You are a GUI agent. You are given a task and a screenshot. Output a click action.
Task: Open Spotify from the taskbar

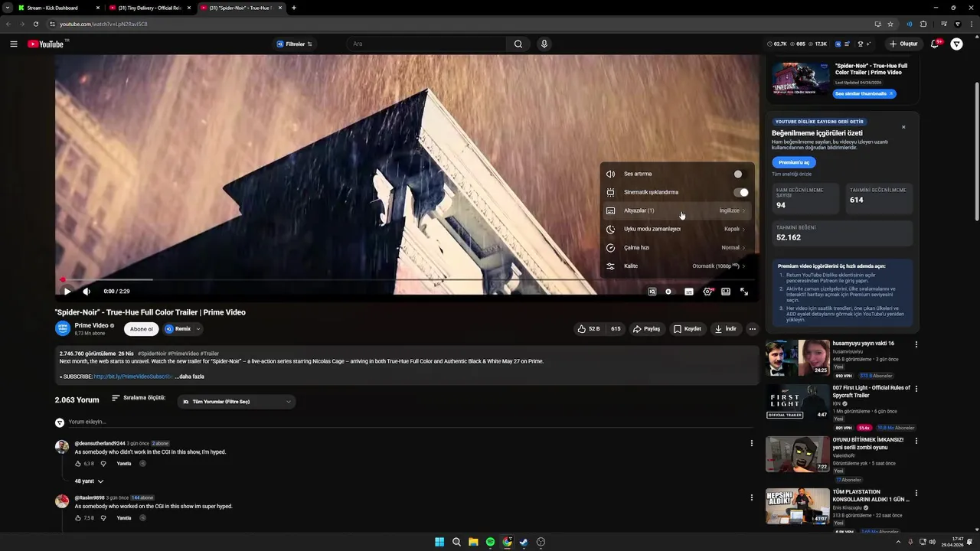pos(490,542)
